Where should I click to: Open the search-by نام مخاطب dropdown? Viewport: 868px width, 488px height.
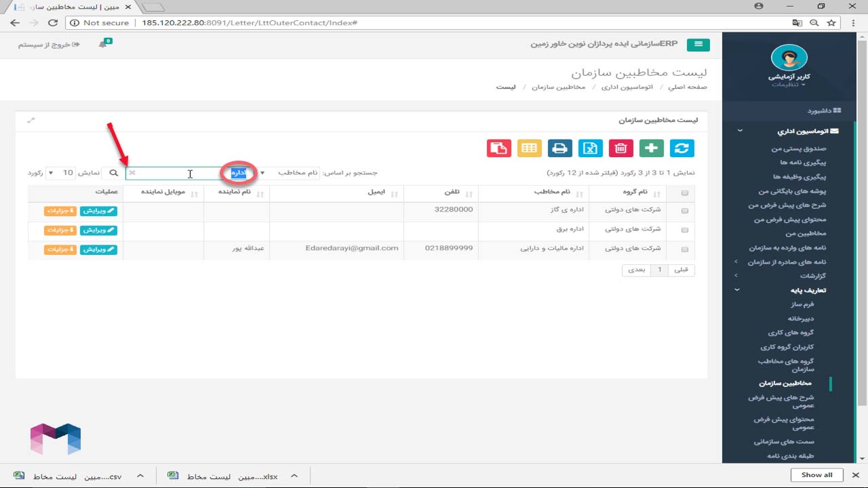point(290,173)
